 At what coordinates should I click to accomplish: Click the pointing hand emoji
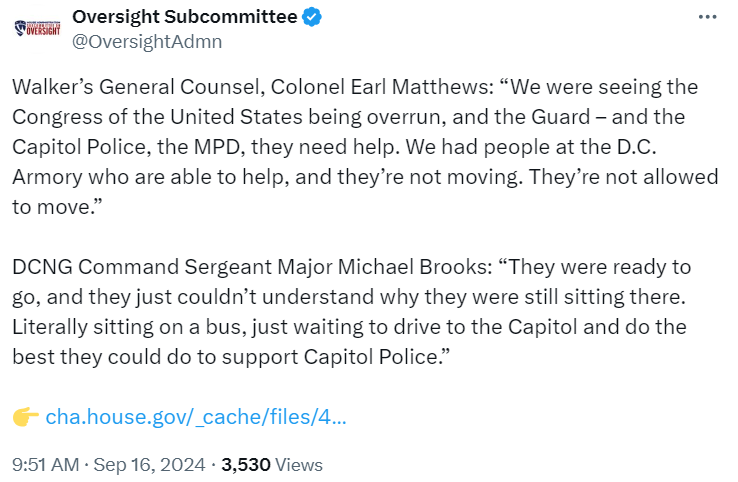pyautogui.click(x=26, y=416)
